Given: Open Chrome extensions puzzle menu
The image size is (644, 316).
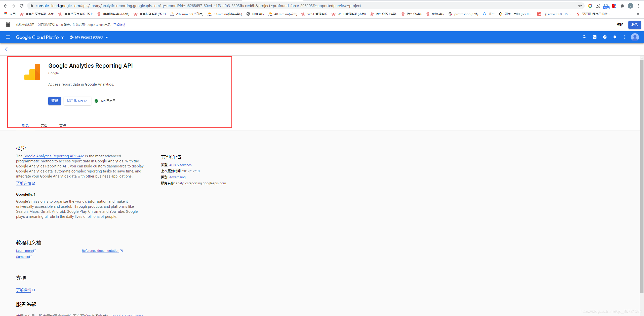Looking at the screenshot, I should tap(622, 6).
